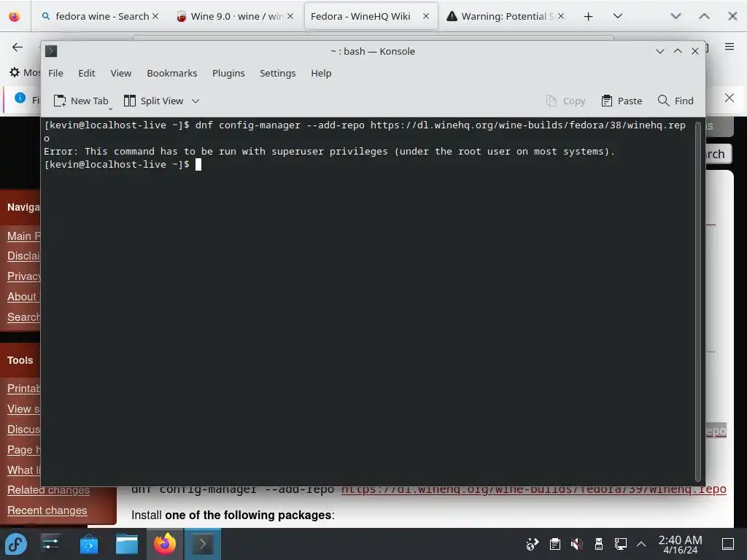Close the 'fedora wine - Search' tab
This screenshot has height=560, width=747.
pyautogui.click(x=155, y=16)
